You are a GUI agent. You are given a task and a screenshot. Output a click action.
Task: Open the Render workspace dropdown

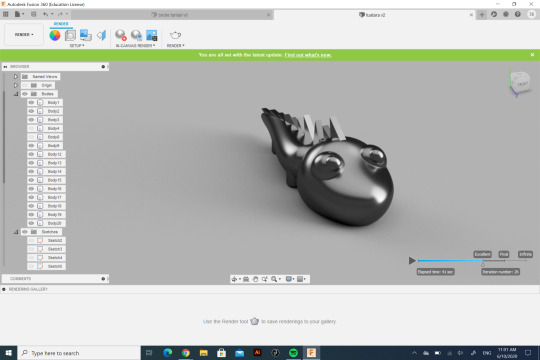click(x=24, y=34)
